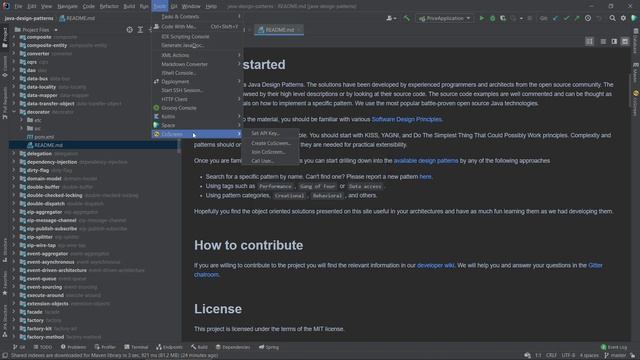Switch to the README.md editor tab

point(279,30)
